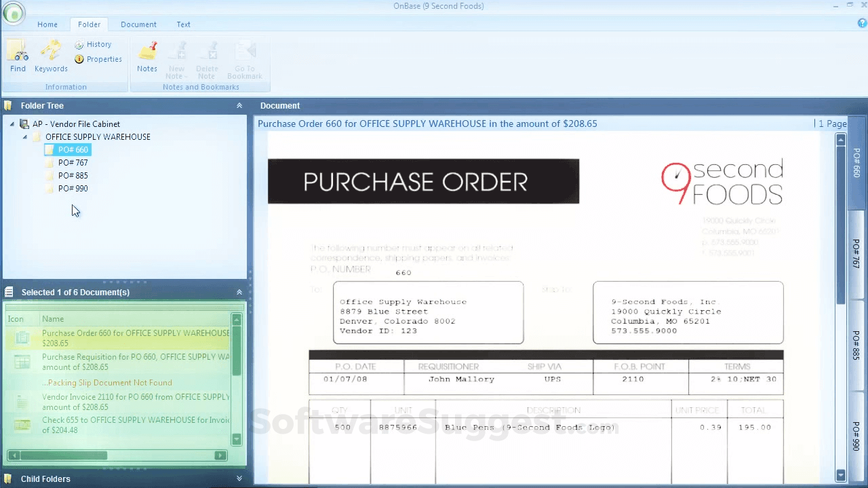Select PO# 885 in the folder tree

(x=73, y=175)
